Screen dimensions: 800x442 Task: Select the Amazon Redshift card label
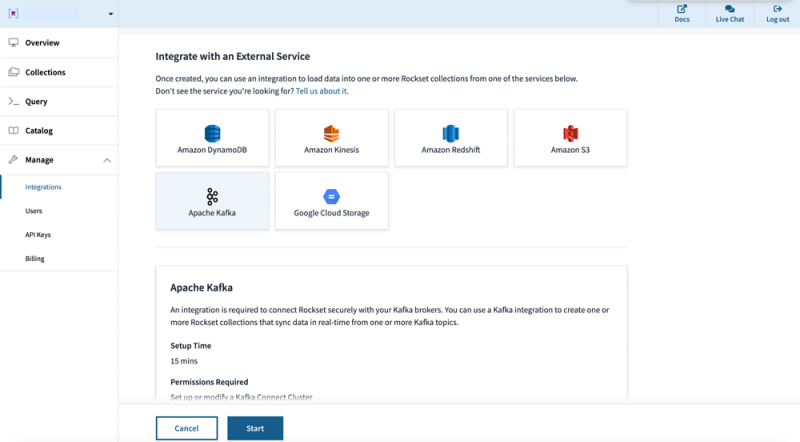point(451,150)
